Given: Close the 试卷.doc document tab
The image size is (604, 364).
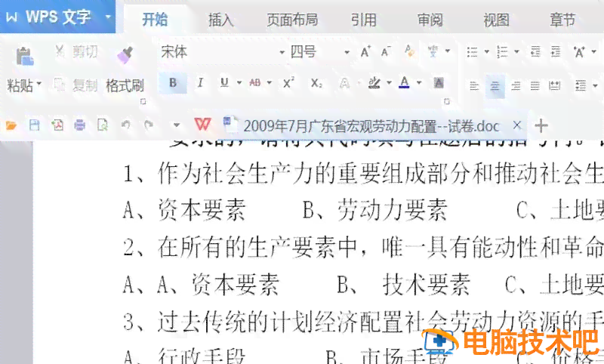Looking at the screenshot, I should [x=517, y=125].
